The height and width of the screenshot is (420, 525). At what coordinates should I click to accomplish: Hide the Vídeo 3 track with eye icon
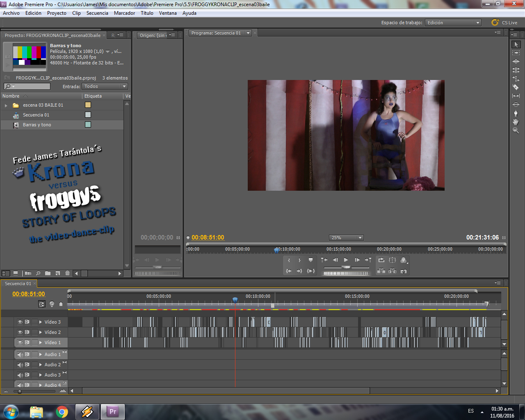pos(20,322)
